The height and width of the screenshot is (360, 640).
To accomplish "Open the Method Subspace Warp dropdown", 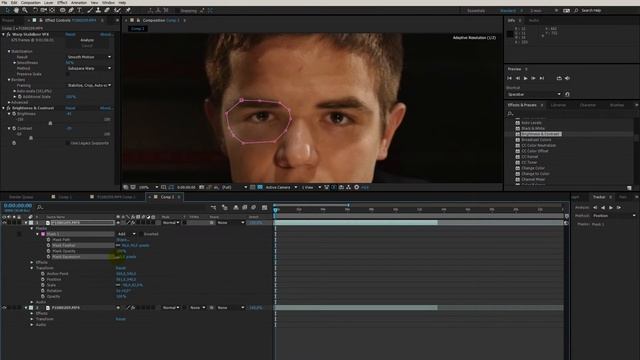I will click(89, 69).
